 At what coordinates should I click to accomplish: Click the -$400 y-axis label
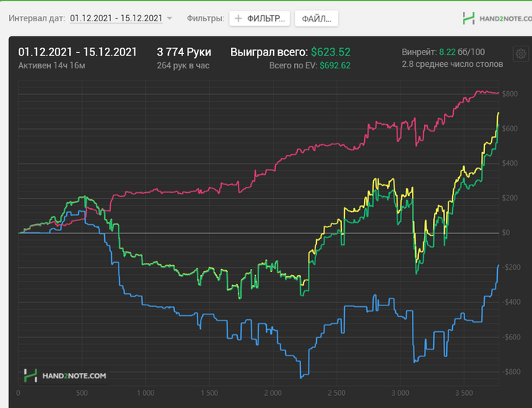[510, 302]
